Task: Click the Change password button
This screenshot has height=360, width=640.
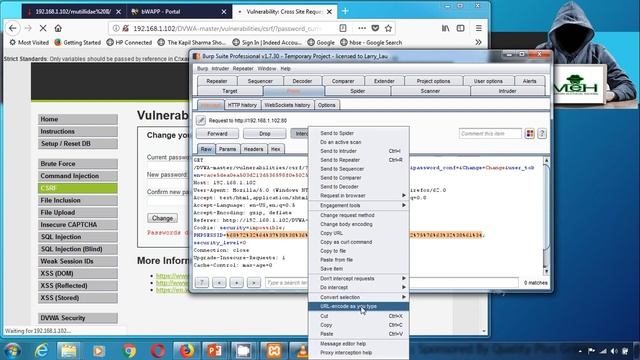Action: (x=162, y=218)
